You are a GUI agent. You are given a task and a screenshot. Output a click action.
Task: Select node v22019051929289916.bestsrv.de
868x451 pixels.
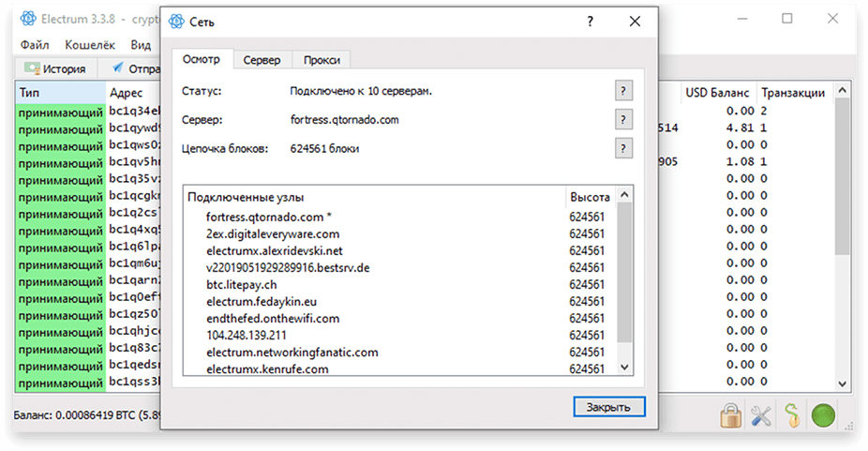click(288, 267)
